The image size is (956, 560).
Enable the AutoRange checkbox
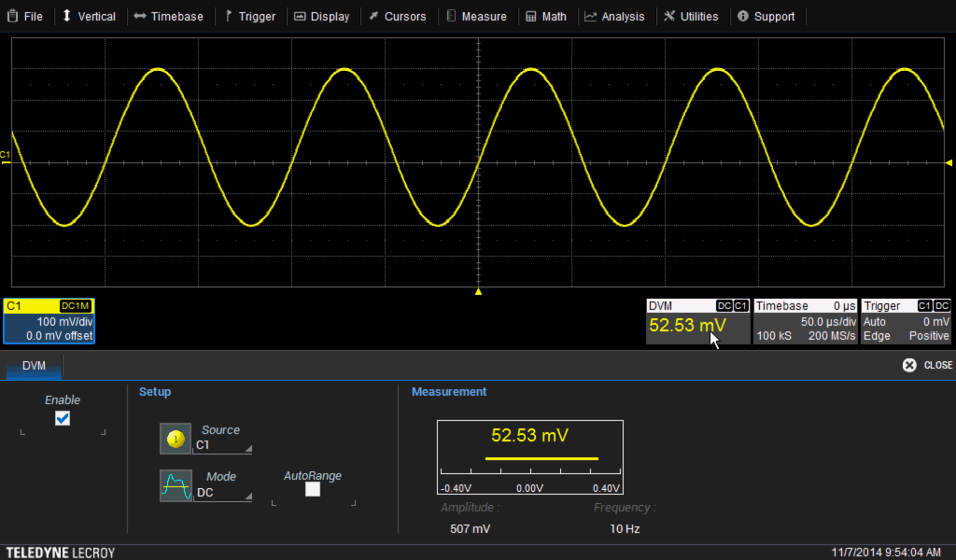(x=313, y=490)
